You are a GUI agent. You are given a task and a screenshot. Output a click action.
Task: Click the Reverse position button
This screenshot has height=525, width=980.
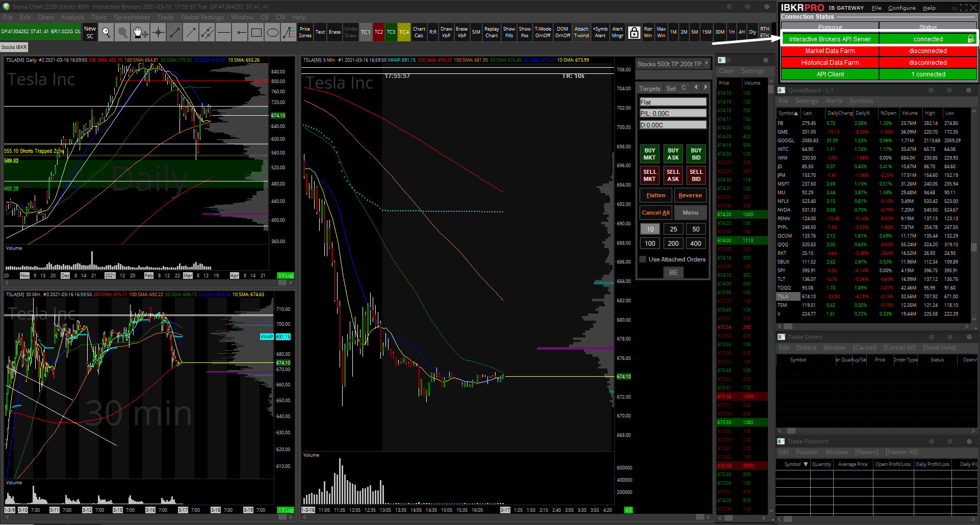point(690,195)
